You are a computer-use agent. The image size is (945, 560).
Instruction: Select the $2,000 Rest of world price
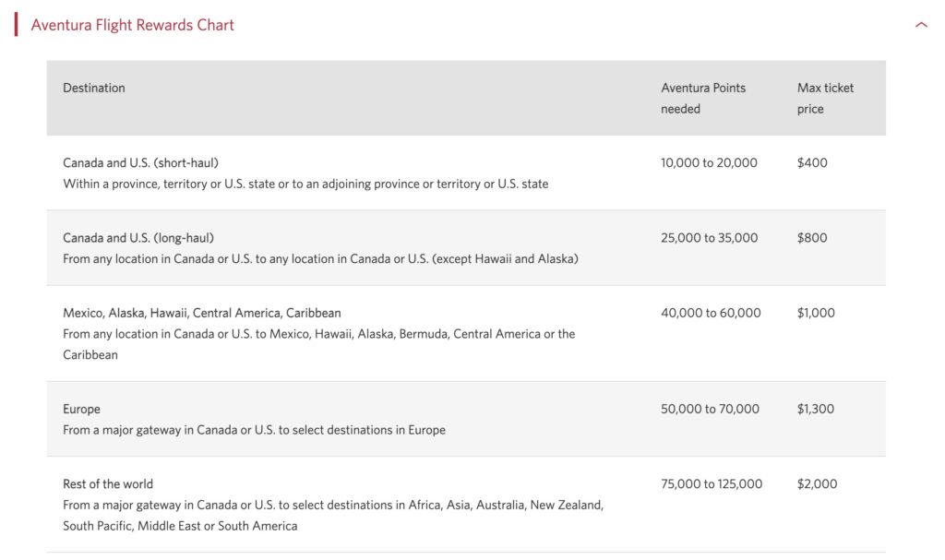[x=818, y=483]
